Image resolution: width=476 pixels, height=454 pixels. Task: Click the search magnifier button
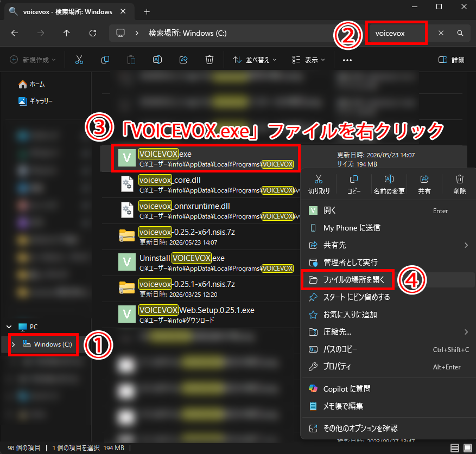click(x=460, y=33)
